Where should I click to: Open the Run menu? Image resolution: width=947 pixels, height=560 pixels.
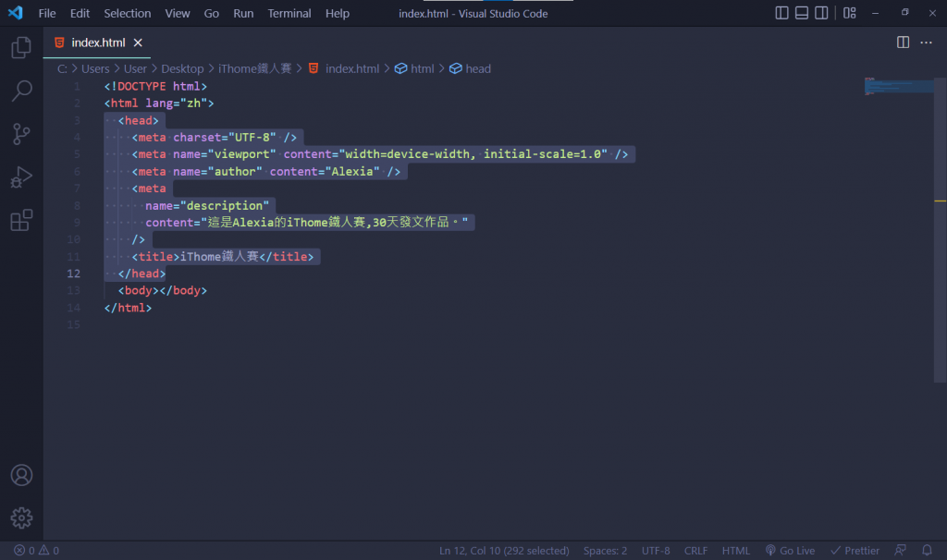(243, 13)
